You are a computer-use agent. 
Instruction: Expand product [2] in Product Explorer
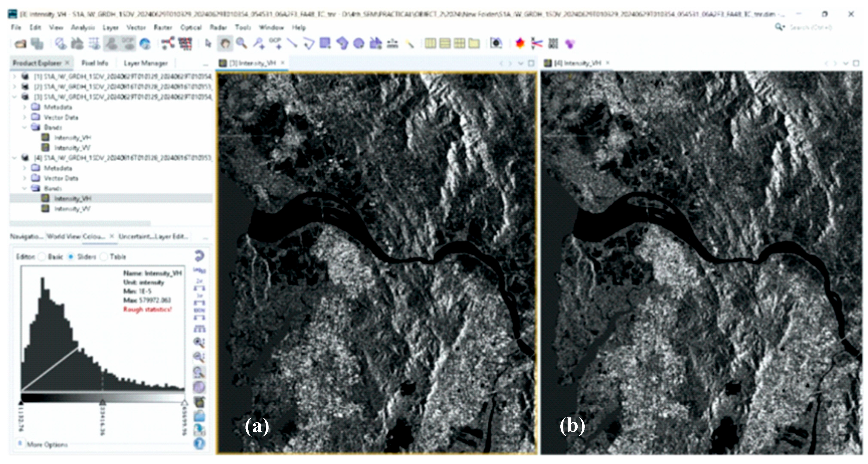(14, 86)
